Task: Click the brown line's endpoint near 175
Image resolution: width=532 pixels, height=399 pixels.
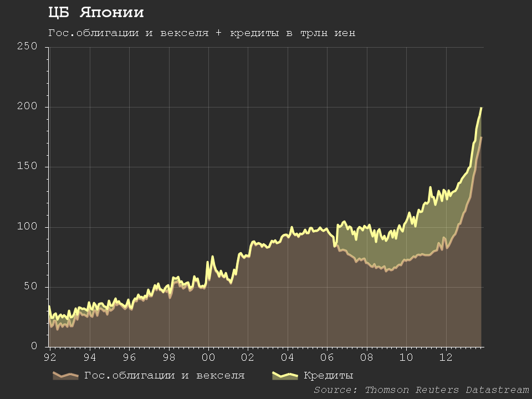Action: [481, 137]
